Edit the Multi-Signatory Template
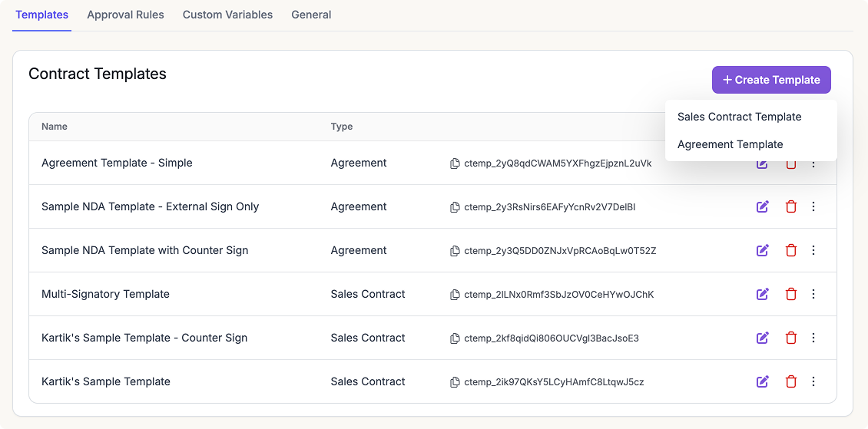The width and height of the screenshot is (868, 429). [762, 294]
